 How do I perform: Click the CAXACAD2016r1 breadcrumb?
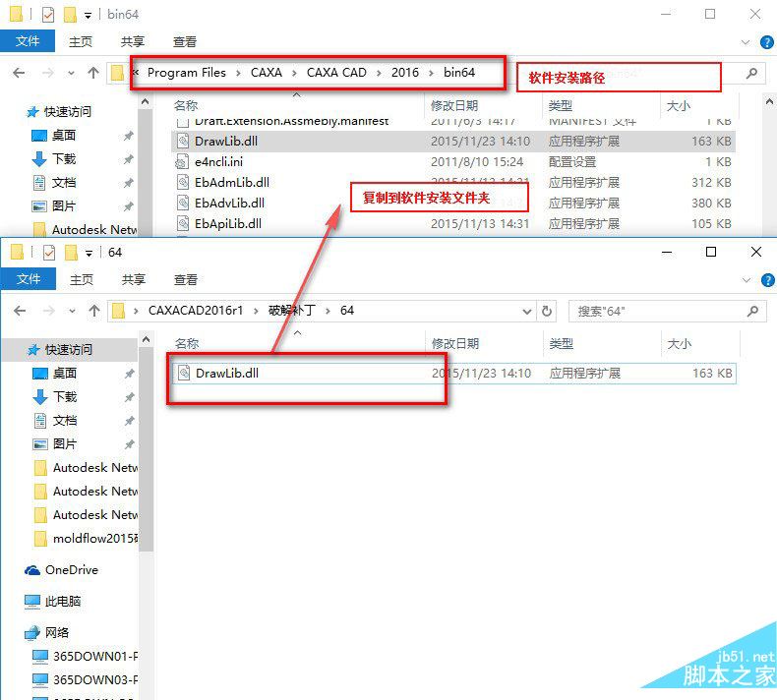pyautogui.click(x=196, y=311)
